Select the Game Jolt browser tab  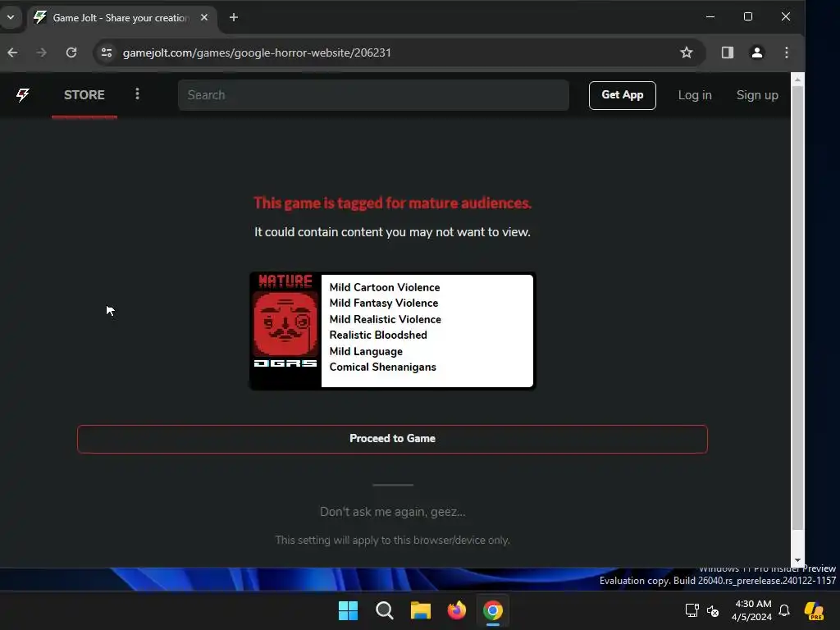point(122,18)
